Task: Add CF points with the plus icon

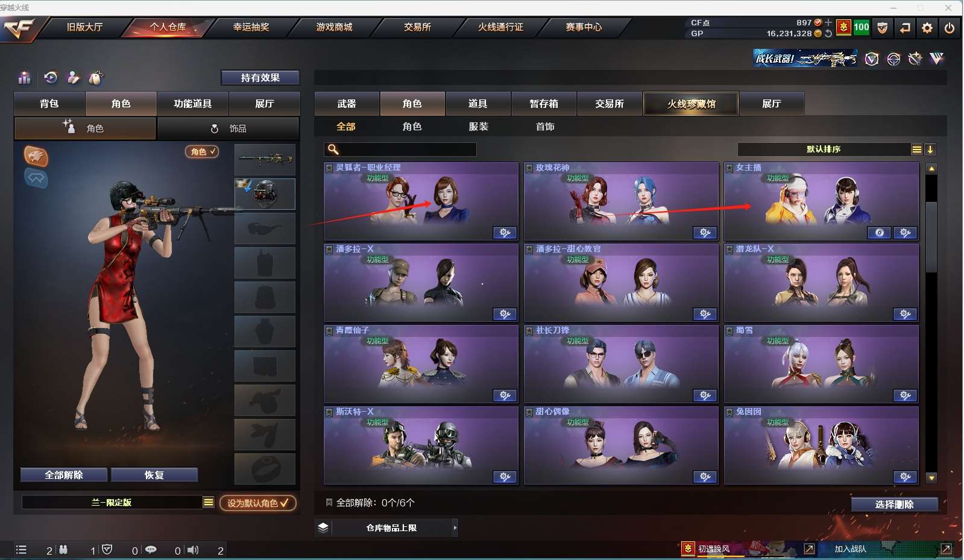Action: click(828, 22)
